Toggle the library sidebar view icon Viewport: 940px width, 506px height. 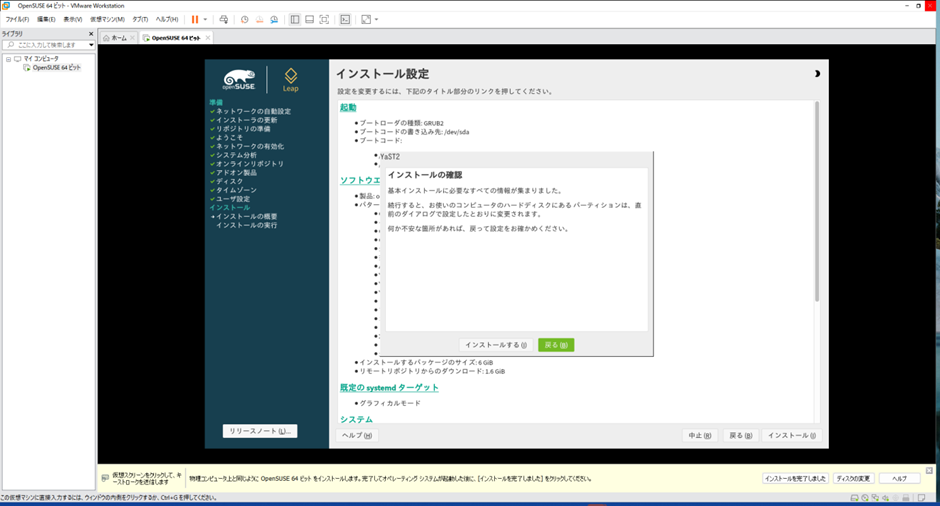(x=295, y=19)
